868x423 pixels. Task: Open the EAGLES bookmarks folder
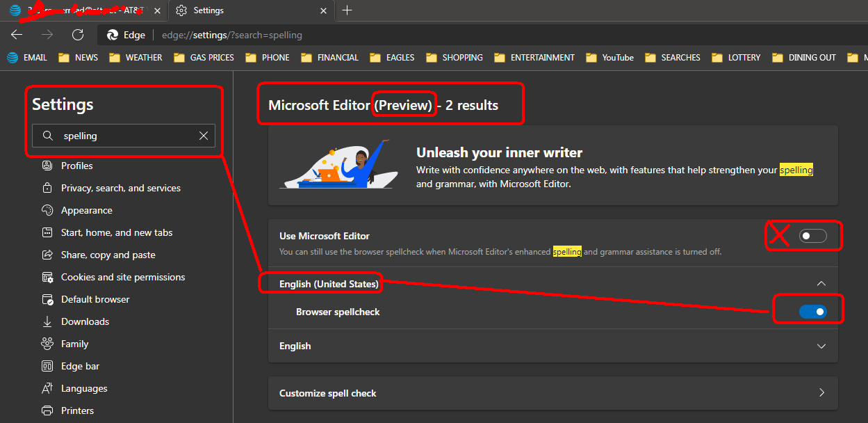pyautogui.click(x=391, y=58)
